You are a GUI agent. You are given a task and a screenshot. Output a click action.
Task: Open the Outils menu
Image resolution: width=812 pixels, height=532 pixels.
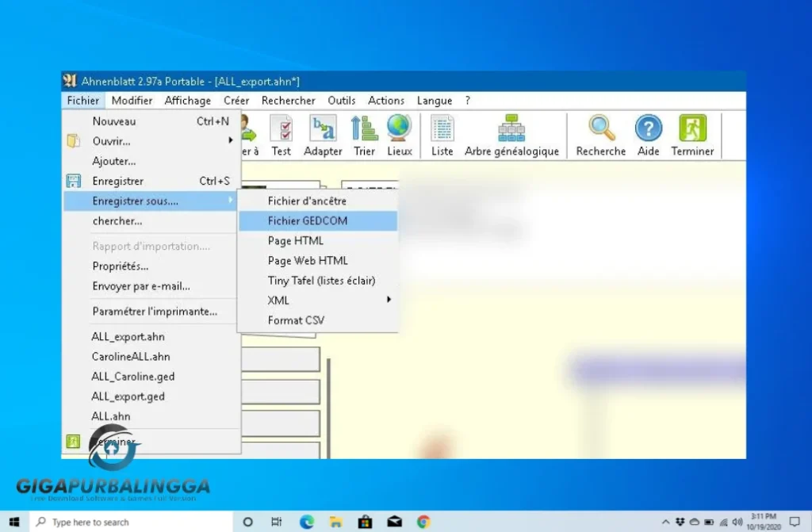341,100
